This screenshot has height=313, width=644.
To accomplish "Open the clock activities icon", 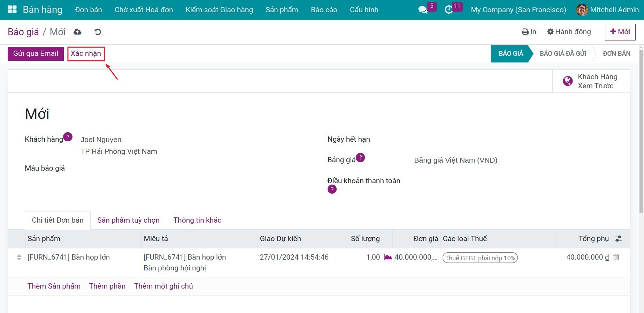I will coord(449,10).
